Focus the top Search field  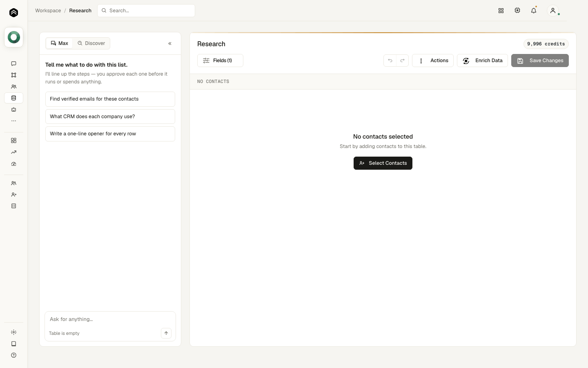(146, 11)
